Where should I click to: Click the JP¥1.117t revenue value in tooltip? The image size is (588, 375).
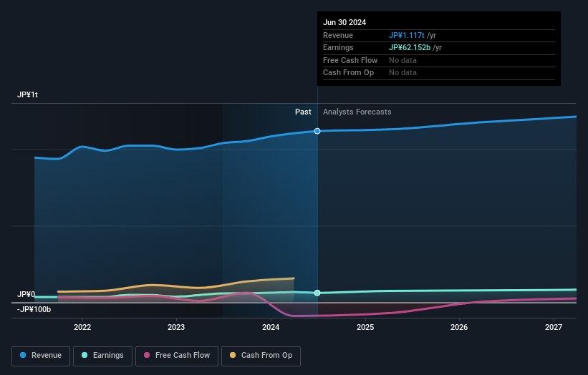click(407, 35)
